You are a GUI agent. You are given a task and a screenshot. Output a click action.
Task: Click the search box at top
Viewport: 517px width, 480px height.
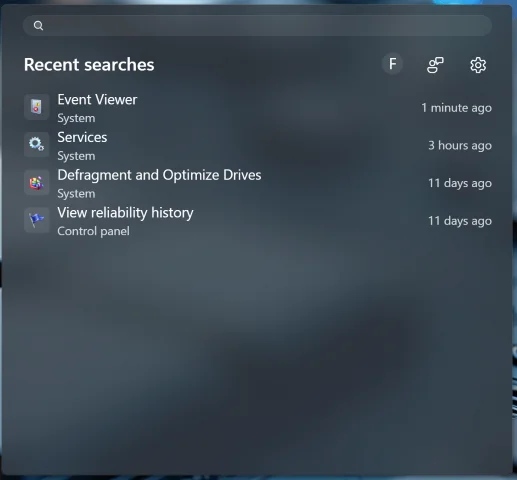click(257, 26)
